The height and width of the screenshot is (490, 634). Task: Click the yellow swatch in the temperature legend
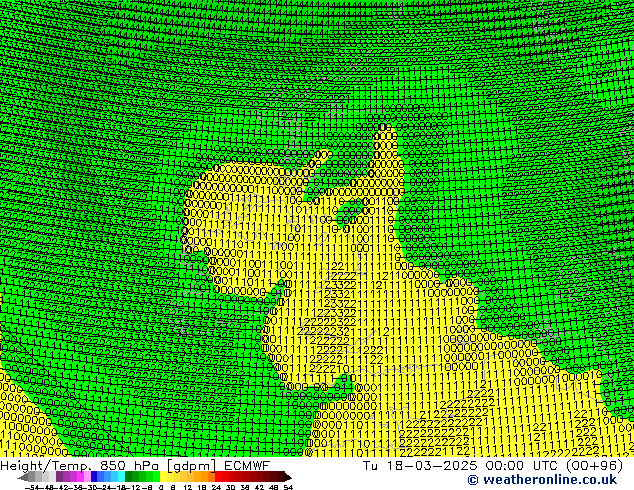(x=163, y=476)
